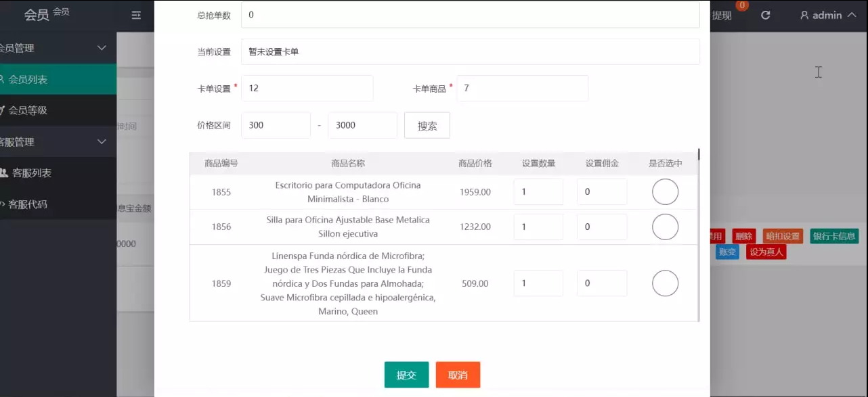
Task: Collapse the 会员管理 sidebar group
Action: tap(102, 48)
